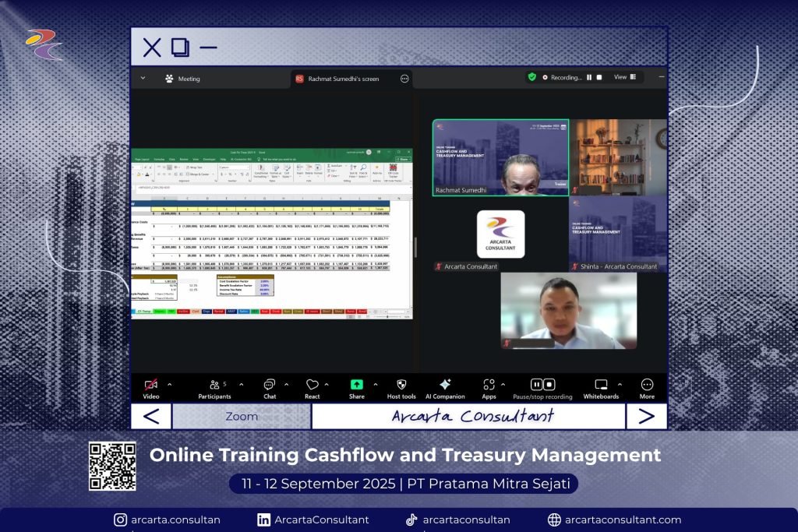Screen dimensions: 798x532
Task: Open the View layout dropdown
Action: [625, 77]
